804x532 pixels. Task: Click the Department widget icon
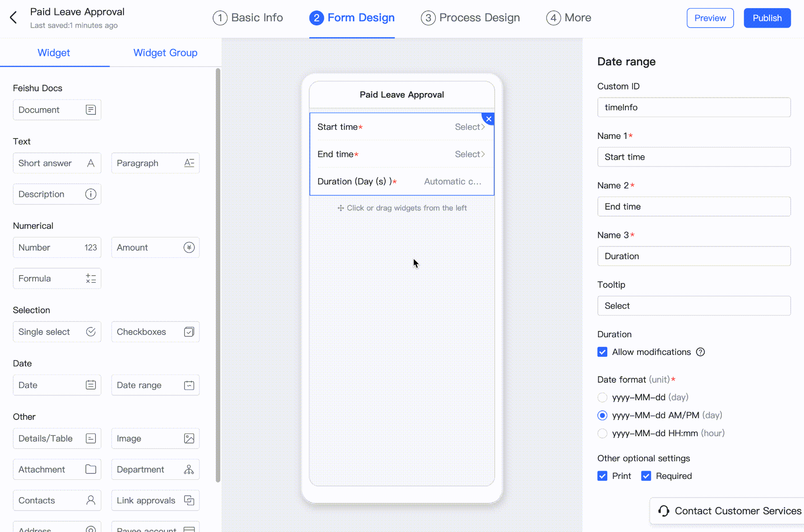(x=189, y=469)
